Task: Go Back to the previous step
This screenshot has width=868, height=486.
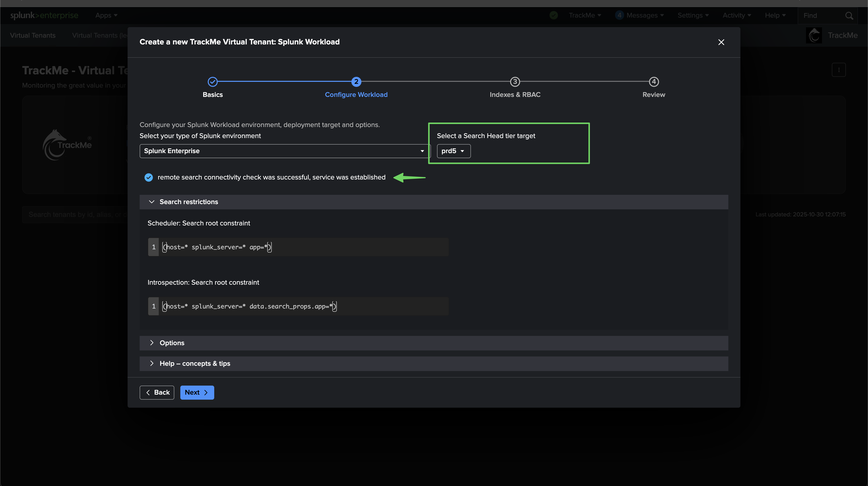Action: click(x=157, y=392)
